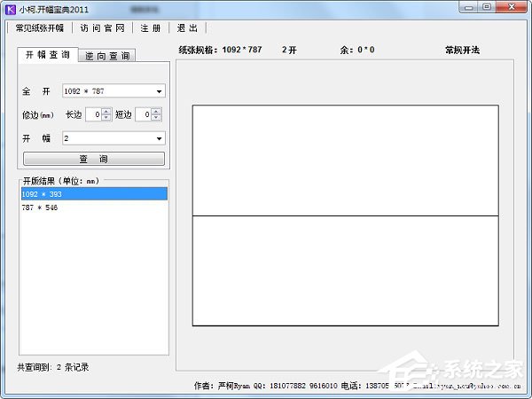Image resolution: width=532 pixels, height=399 pixels.
Task: Decrease the 长边 trim value
Action: 106,118
